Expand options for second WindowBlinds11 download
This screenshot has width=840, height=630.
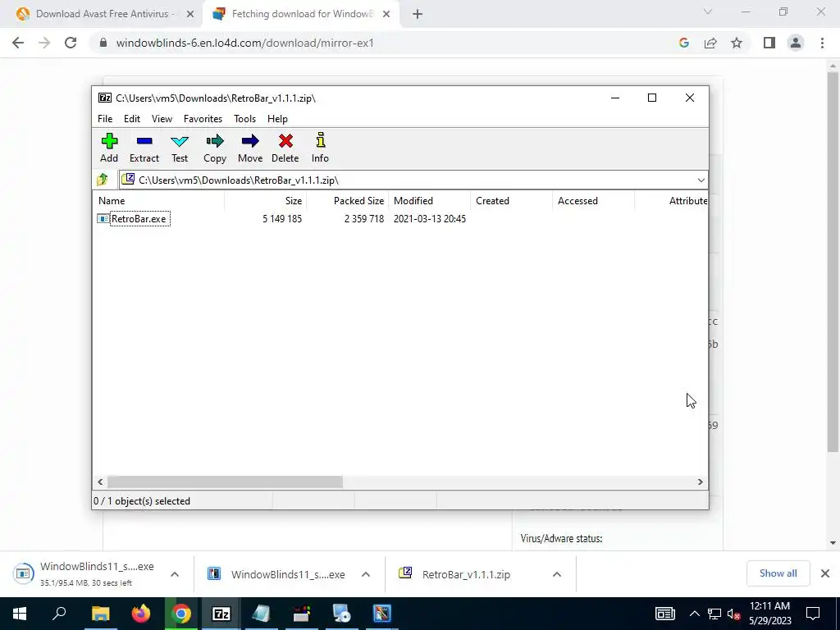click(x=366, y=574)
